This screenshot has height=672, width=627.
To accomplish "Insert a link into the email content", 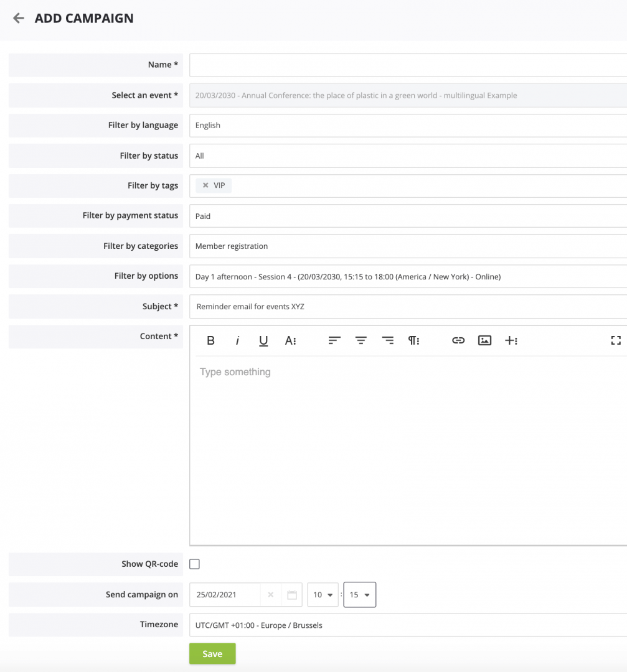I will 458,340.
